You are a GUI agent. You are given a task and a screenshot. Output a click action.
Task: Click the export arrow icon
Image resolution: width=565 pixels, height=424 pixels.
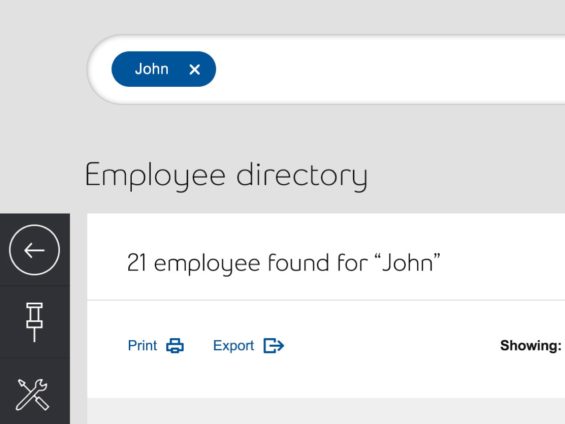point(274,346)
